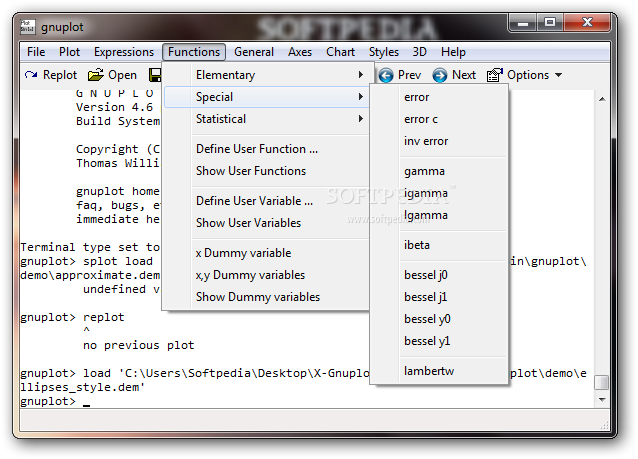
Task: Click the Prev blue arrow icon
Action: 386,75
